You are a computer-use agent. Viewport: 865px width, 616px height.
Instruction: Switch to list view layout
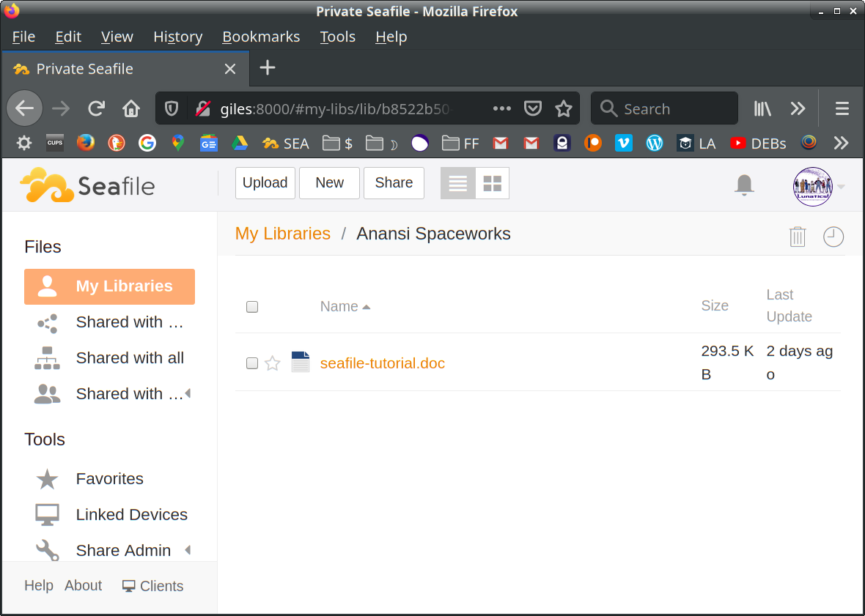[458, 183]
